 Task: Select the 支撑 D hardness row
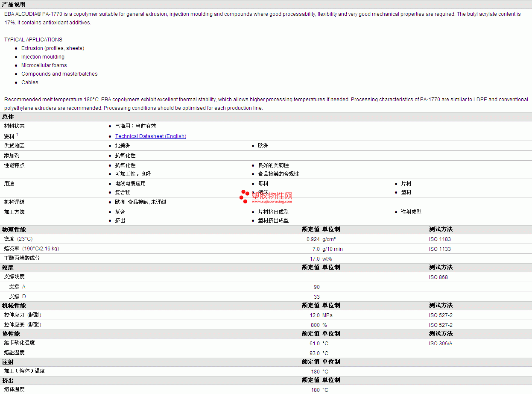click(266, 297)
